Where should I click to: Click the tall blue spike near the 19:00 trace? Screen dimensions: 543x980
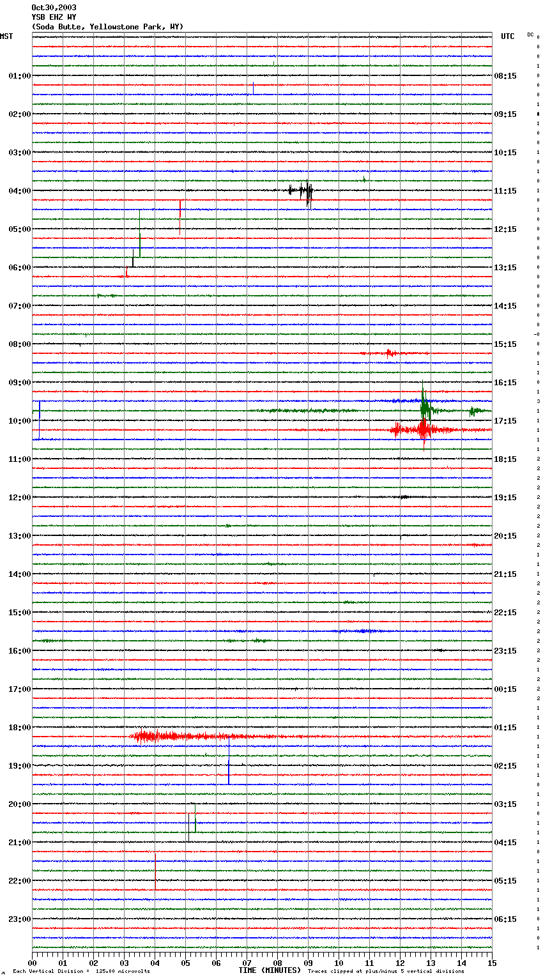[x=229, y=760]
